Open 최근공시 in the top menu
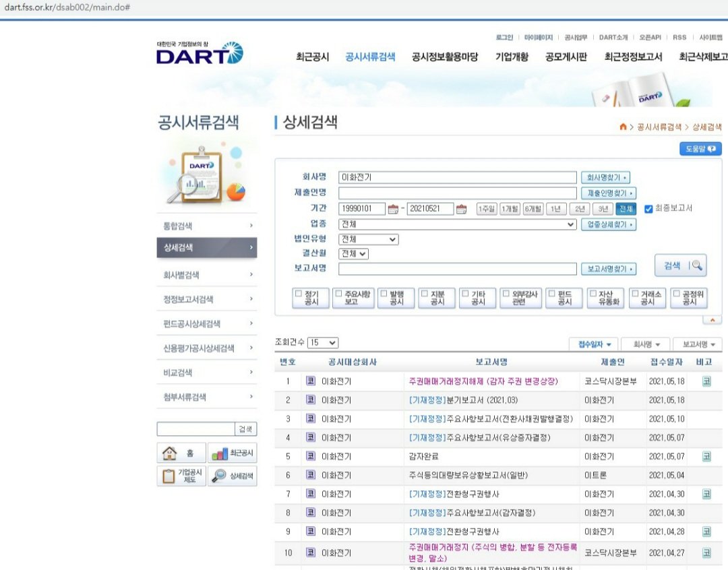Screen dimensions: 728x570 312,57
